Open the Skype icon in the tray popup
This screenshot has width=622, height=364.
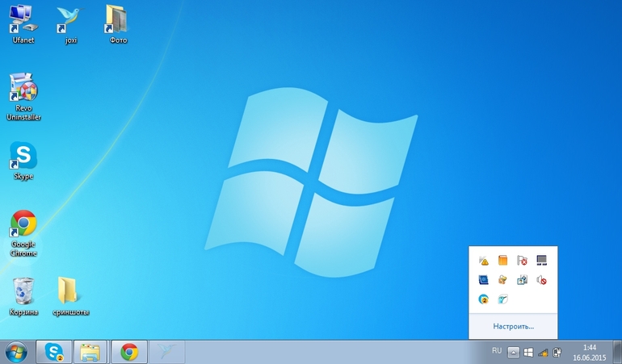tap(483, 299)
